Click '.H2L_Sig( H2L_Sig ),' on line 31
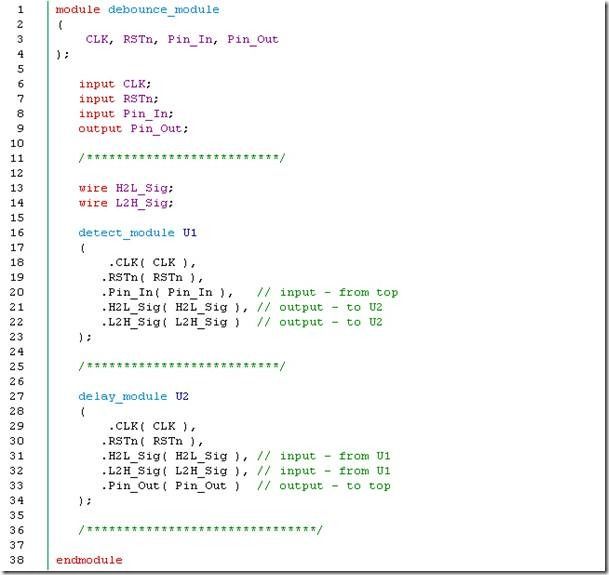This screenshot has height=575, width=609. click(174, 456)
